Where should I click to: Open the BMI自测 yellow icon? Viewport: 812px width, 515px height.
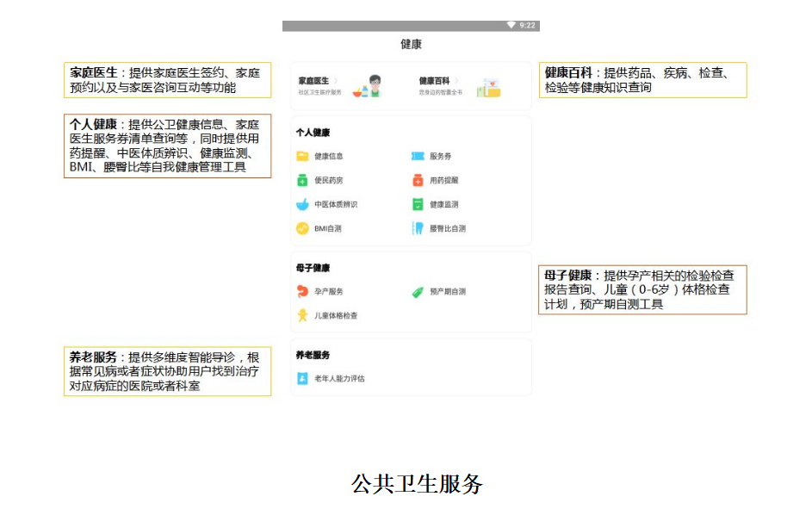(x=302, y=229)
